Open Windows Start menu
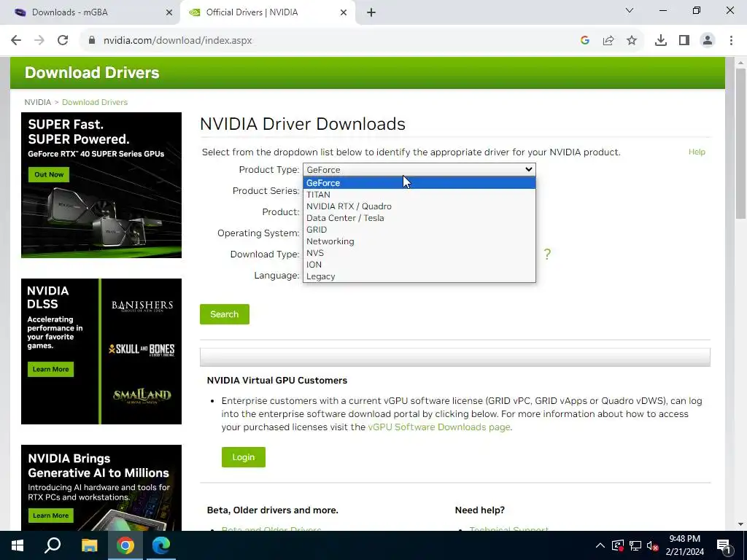 18,545
